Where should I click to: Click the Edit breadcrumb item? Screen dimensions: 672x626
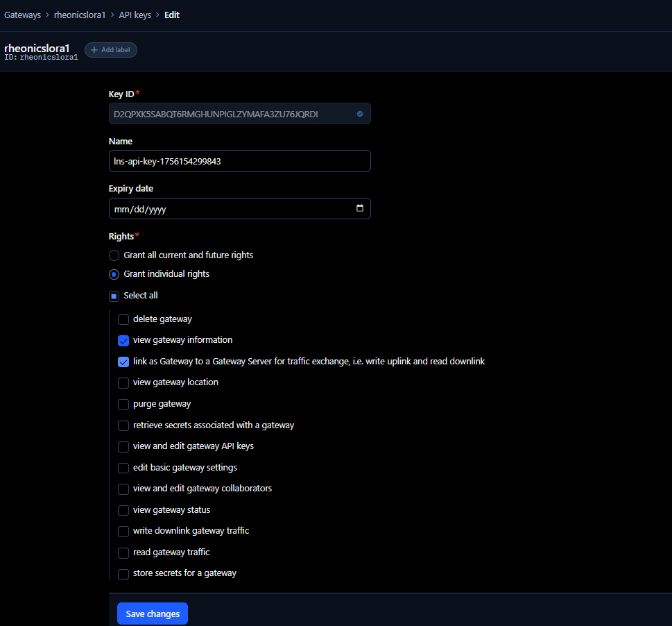click(x=172, y=15)
